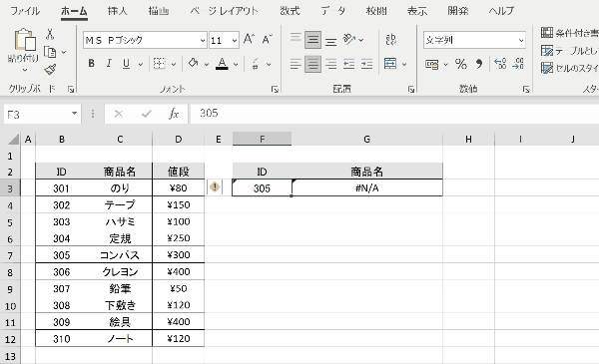Toggle Bold formatting
Screen dimensions: 599x364
coord(91,64)
